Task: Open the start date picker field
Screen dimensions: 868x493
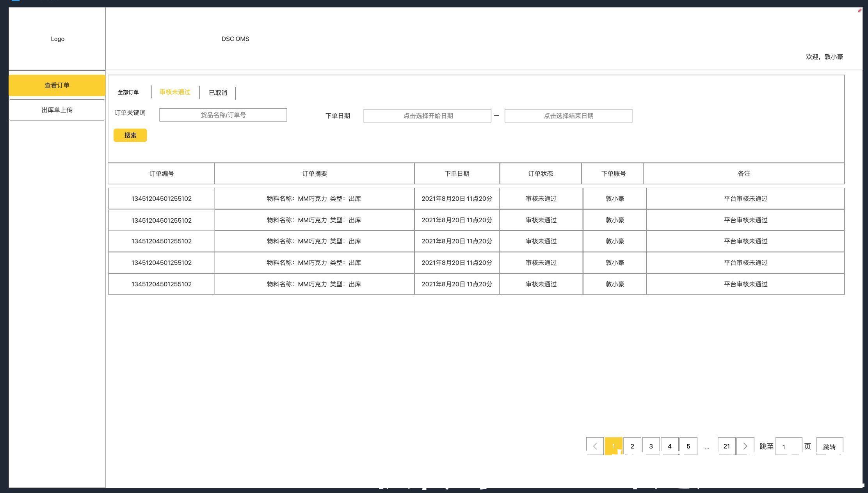Action: click(427, 116)
